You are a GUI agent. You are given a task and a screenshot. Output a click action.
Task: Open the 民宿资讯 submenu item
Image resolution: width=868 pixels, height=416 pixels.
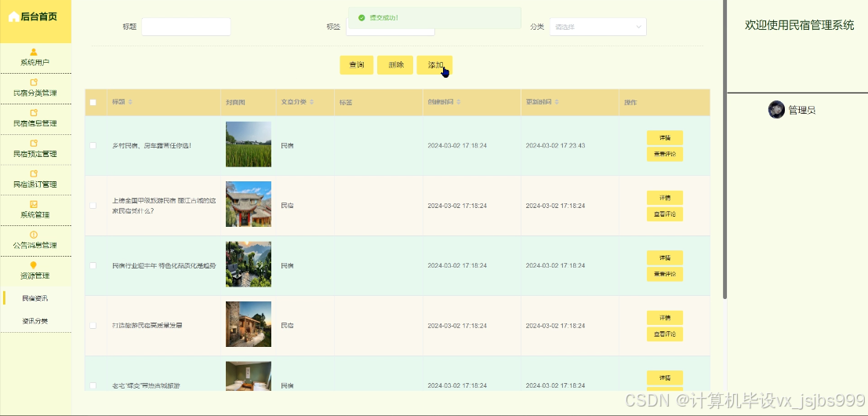click(35, 298)
